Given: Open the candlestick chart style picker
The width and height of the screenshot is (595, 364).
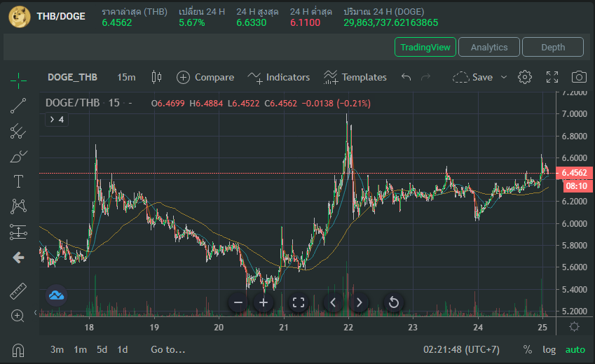Looking at the screenshot, I should click(156, 77).
